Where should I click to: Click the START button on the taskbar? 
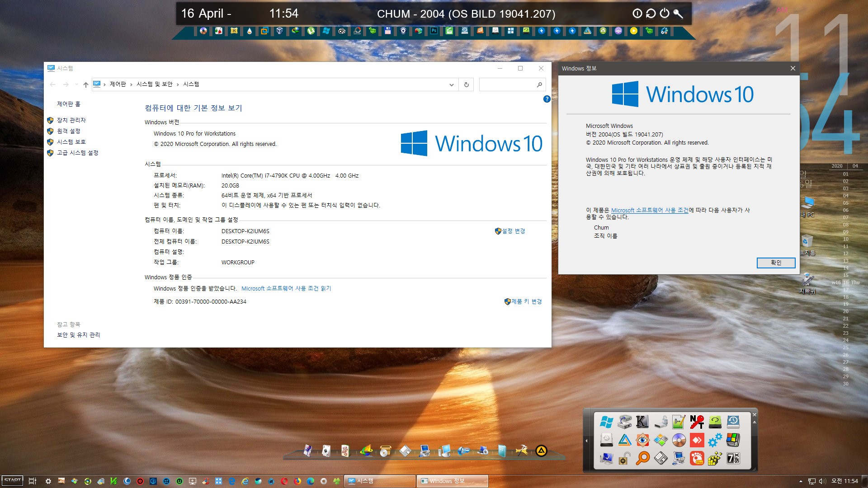(13, 481)
